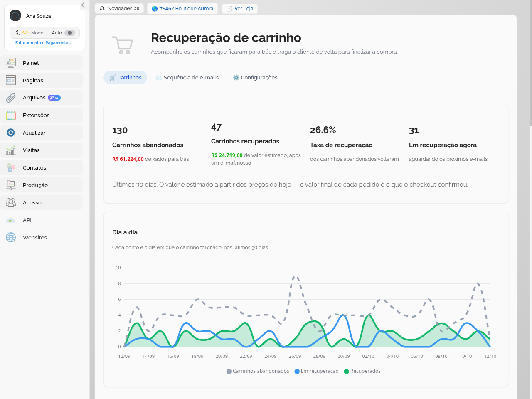The width and height of the screenshot is (532, 399).
Task: Click the R$ 24.719,60 recovered value
Action: (227, 155)
